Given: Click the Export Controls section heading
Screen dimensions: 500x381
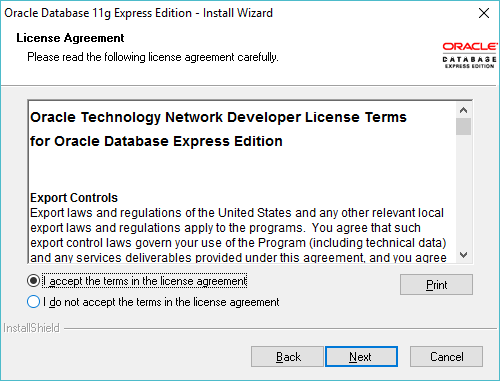Looking at the screenshot, I should tap(74, 198).
